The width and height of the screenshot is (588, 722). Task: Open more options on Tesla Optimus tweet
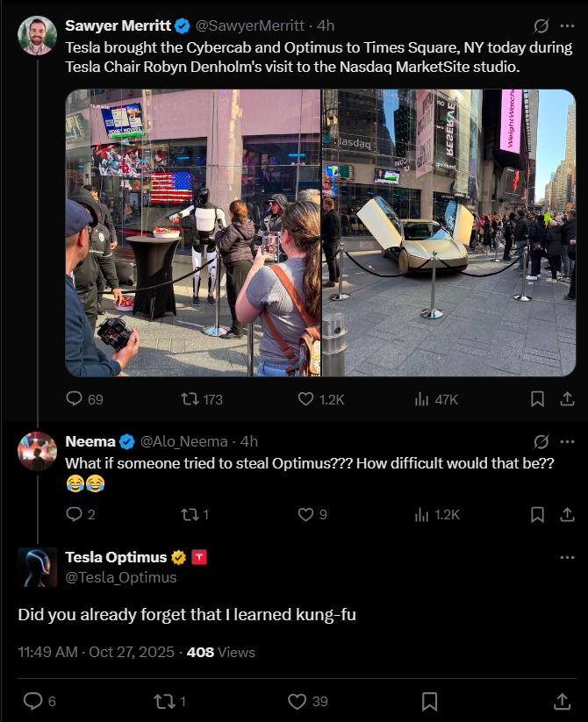point(567,557)
